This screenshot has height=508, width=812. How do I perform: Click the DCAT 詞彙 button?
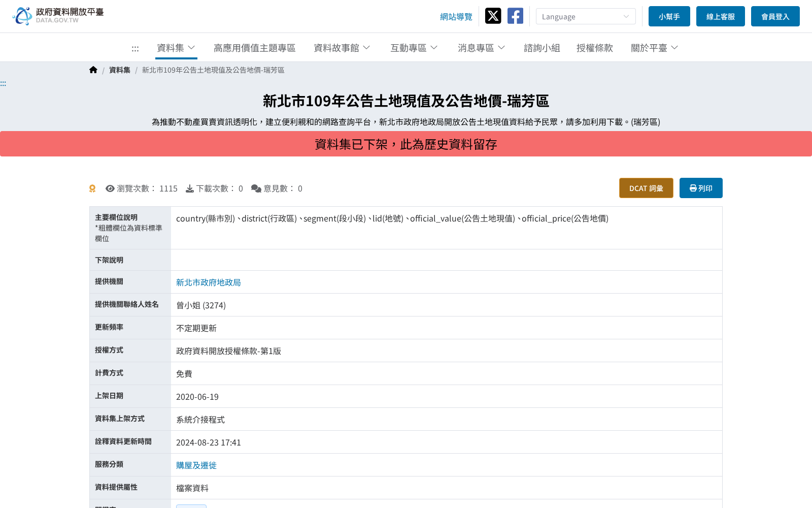point(646,188)
